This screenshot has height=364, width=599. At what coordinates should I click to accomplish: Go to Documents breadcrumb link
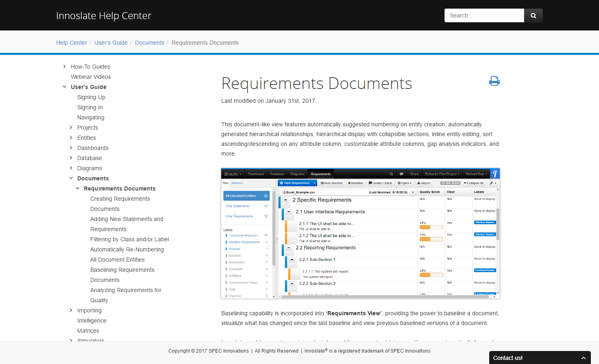[x=150, y=43]
